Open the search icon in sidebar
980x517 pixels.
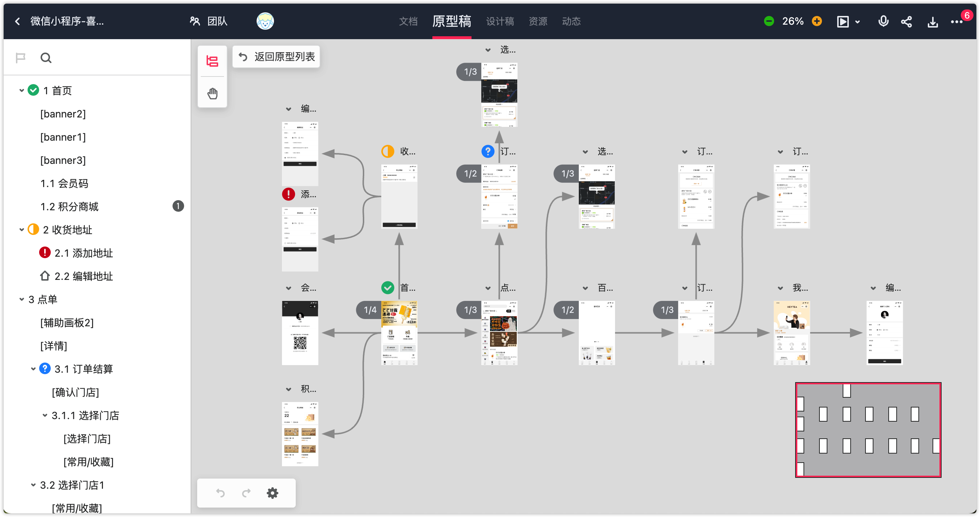pos(46,58)
